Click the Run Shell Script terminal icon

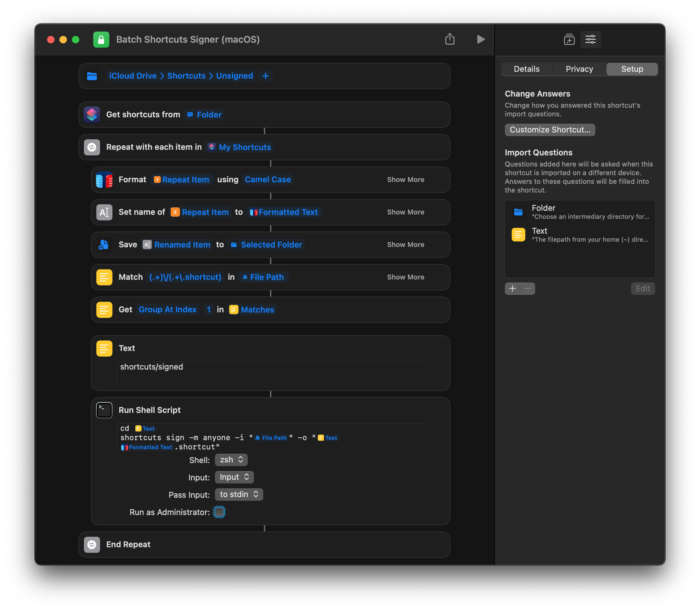pyautogui.click(x=104, y=410)
